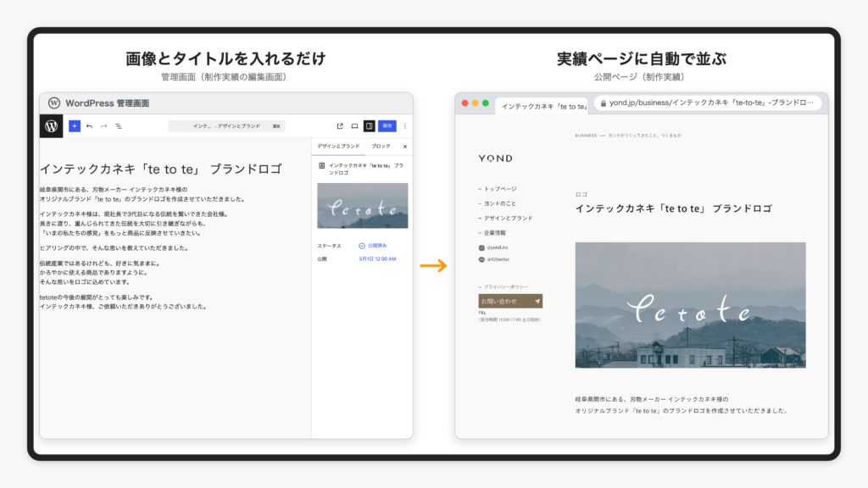The width and height of the screenshot is (868, 488).
Task: Click the lock icon in the address bar
Action: (x=604, y=103)
